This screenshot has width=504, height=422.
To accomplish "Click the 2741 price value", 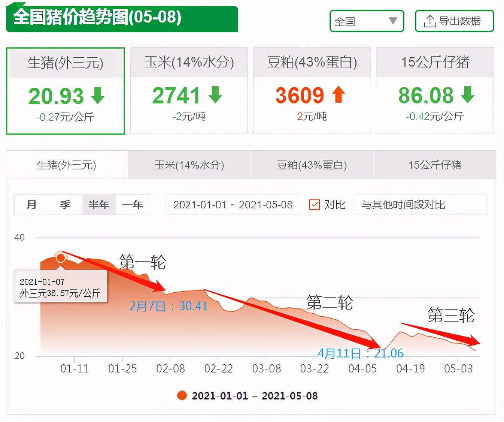I will coord(176,95).
